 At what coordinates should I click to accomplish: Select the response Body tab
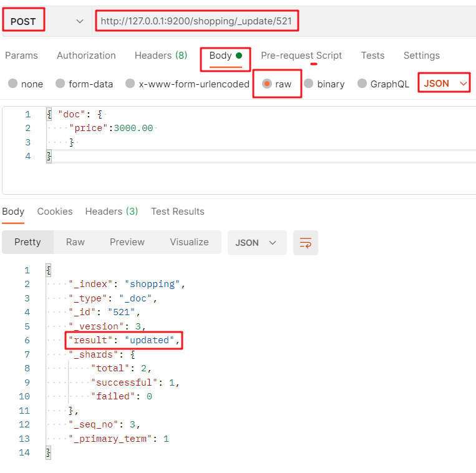[13, 212]
